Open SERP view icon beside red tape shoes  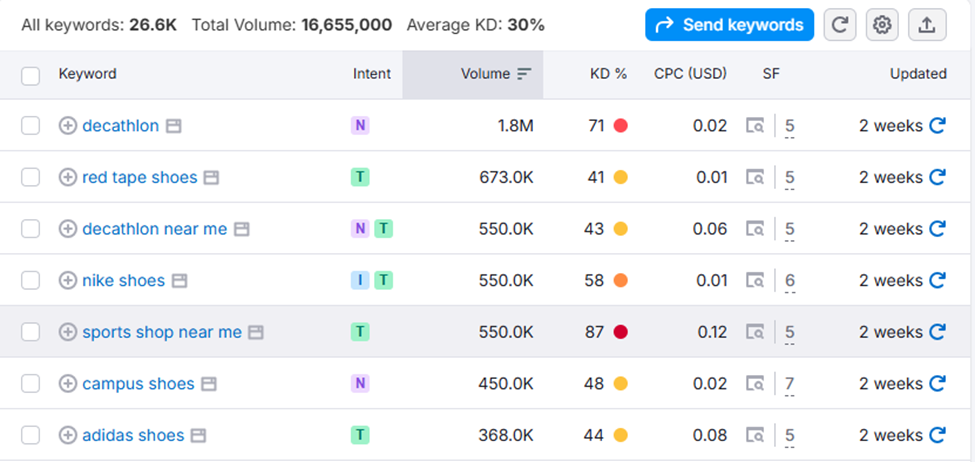(x=211, y=178)
